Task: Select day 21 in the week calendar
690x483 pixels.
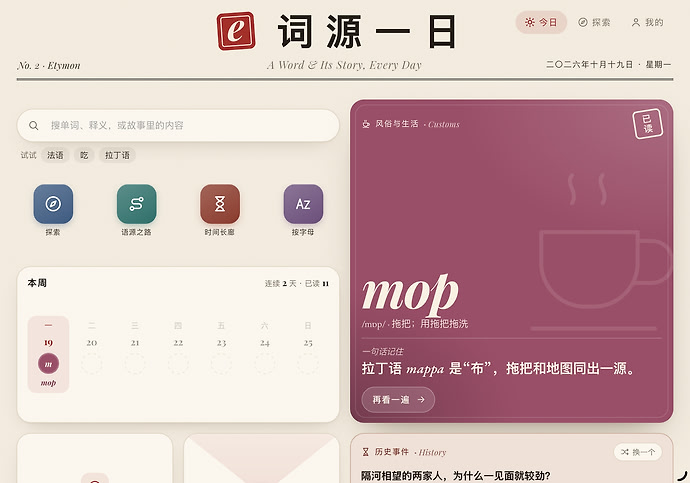Action: 135,348
